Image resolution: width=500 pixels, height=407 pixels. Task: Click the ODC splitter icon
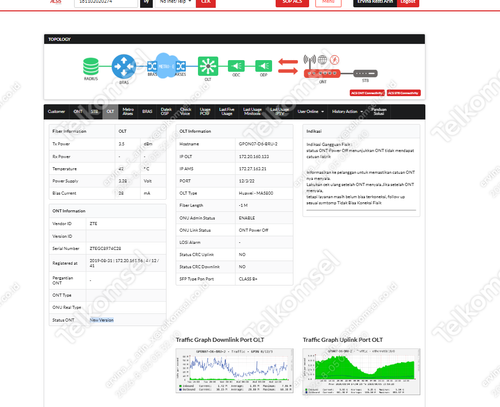236,66
